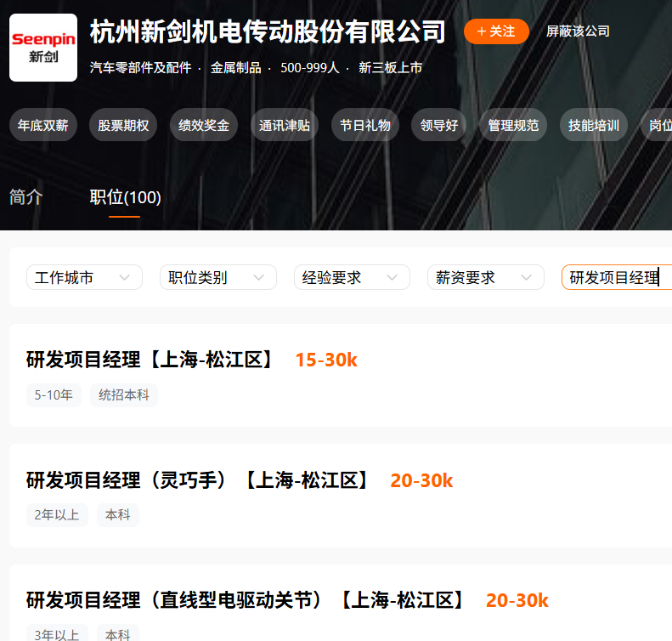672x641 pixels.
Task: Select the 年底双薪 benefit tag
Action: pos(42,125)
